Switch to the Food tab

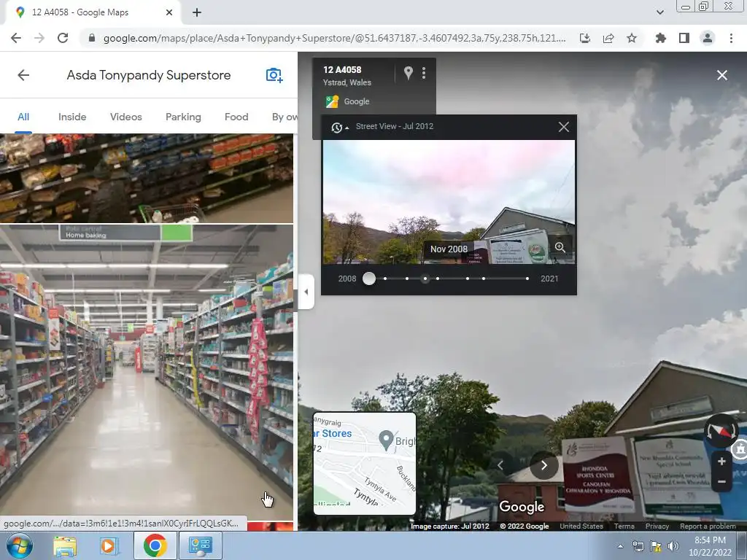point(236,117)
